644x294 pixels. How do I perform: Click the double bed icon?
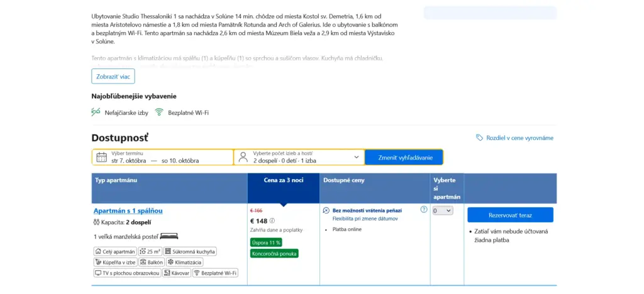tap(169, 236)
